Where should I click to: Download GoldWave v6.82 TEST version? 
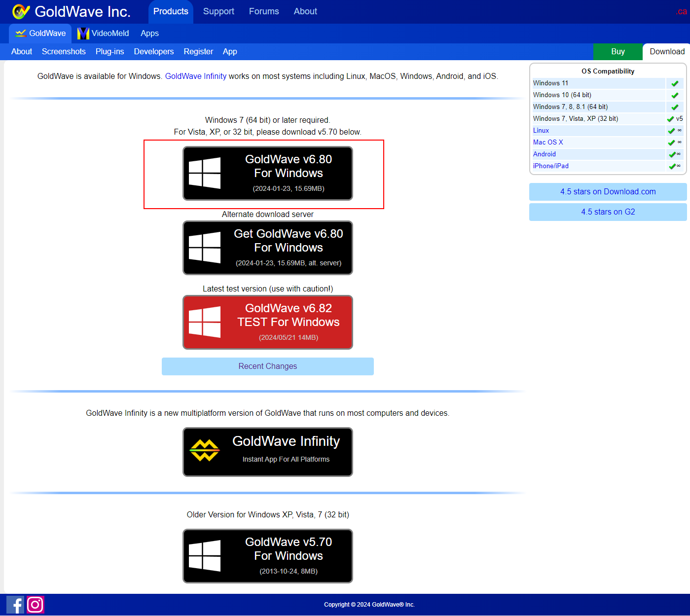(268, 323)
